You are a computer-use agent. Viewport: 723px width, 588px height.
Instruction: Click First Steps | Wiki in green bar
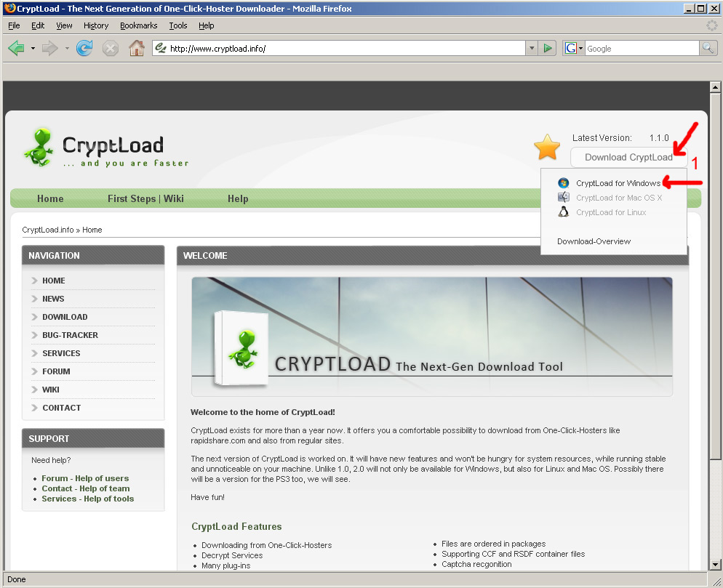[x=145, y=198]
